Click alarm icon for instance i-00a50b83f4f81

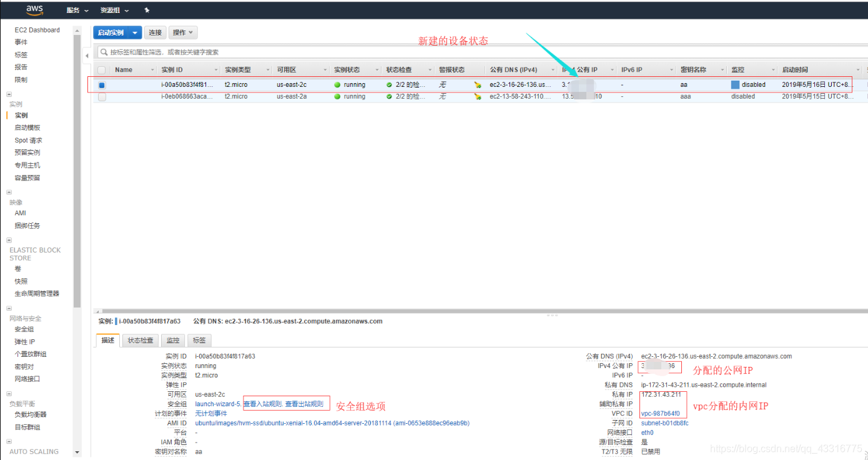point(478,84)
